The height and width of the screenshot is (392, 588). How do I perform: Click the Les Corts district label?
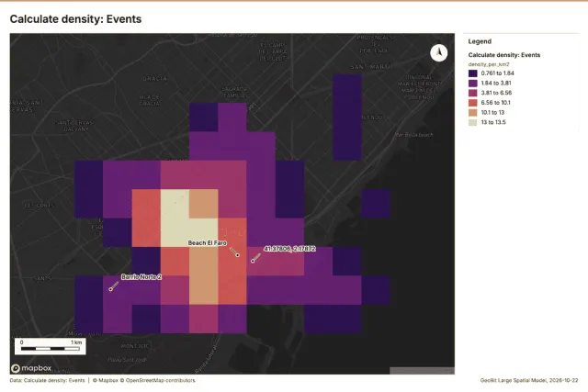(40, 206)
